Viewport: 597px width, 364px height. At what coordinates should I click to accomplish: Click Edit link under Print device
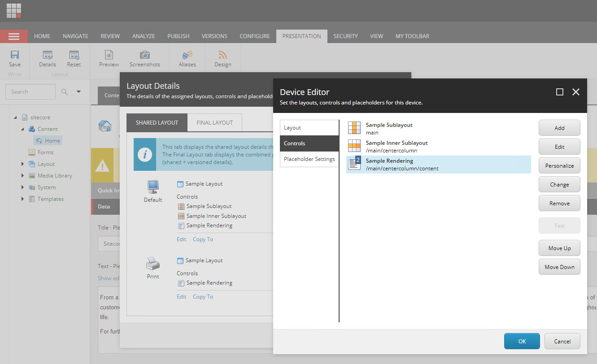click(182, 297)
